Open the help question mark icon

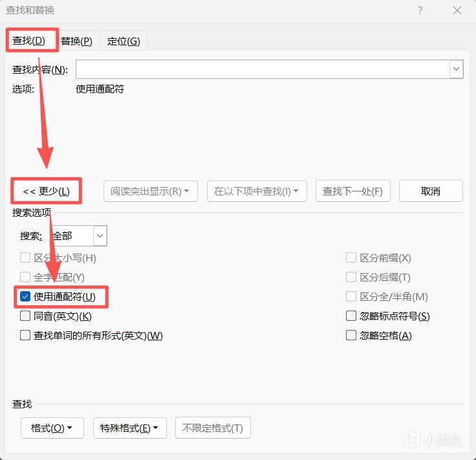[x=420, y=10]
